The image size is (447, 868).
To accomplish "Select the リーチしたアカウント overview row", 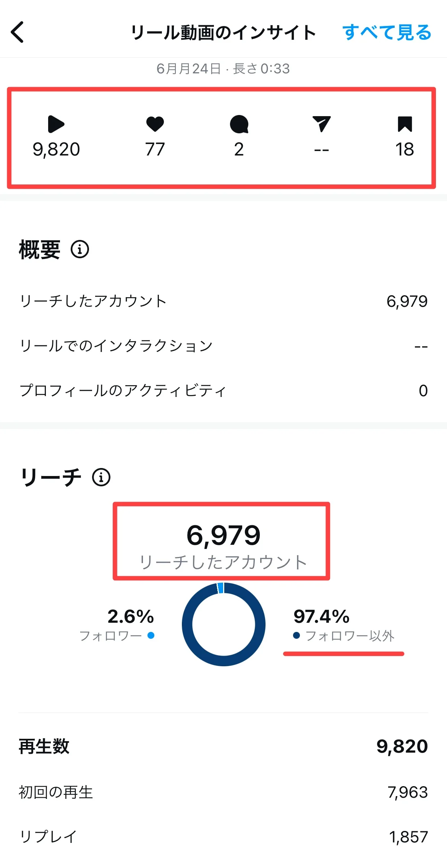I will pos(223,301).
